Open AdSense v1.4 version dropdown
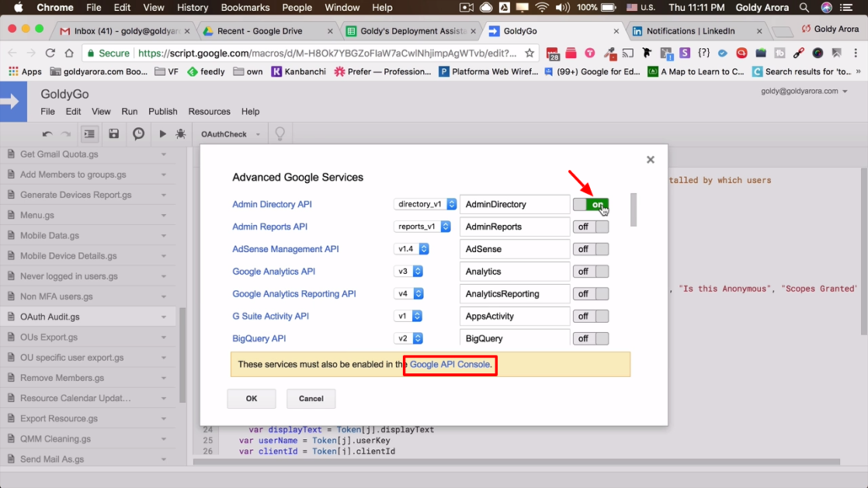 point(411,249)
